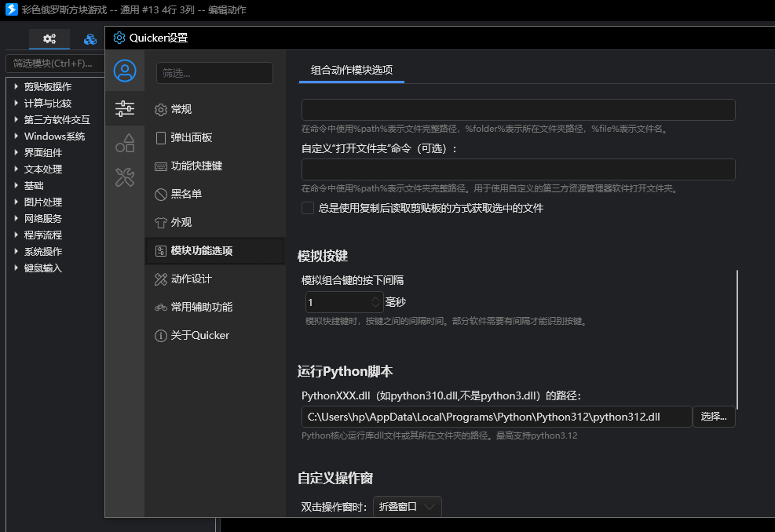Expand the 系统操作 module category

coord(16,251)
